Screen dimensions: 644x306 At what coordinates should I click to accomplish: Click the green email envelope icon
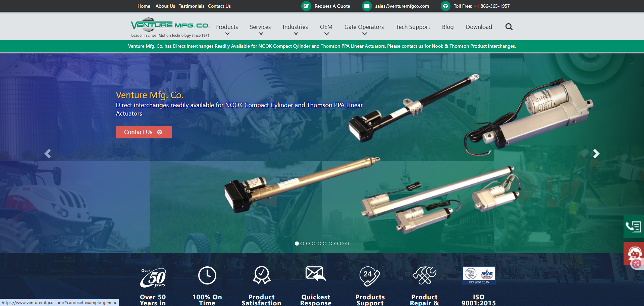pyautogui.click(x=367, y=6)
